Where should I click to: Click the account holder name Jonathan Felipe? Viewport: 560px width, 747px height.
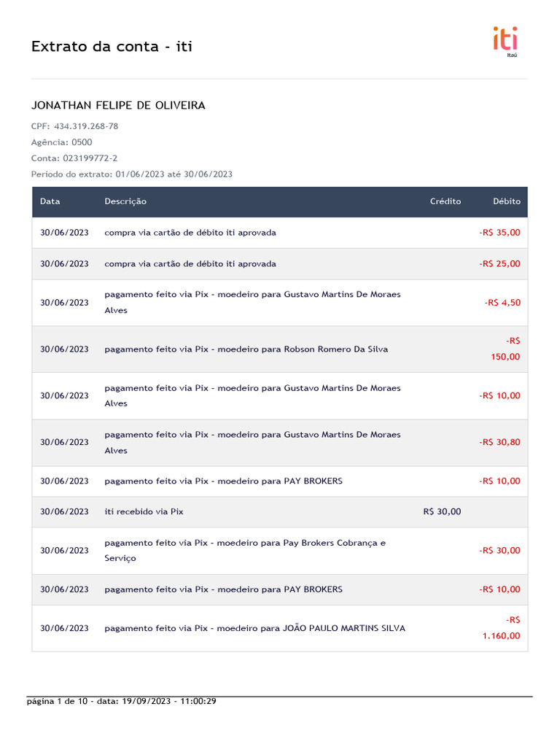(x=118, y=106)
